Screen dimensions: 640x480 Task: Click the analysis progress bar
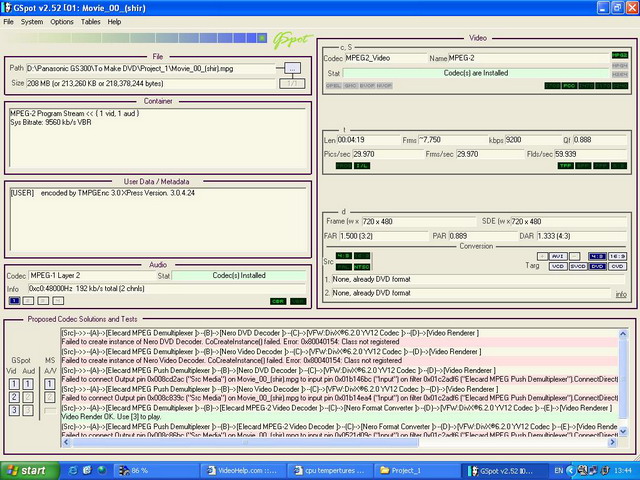(137, 38)
